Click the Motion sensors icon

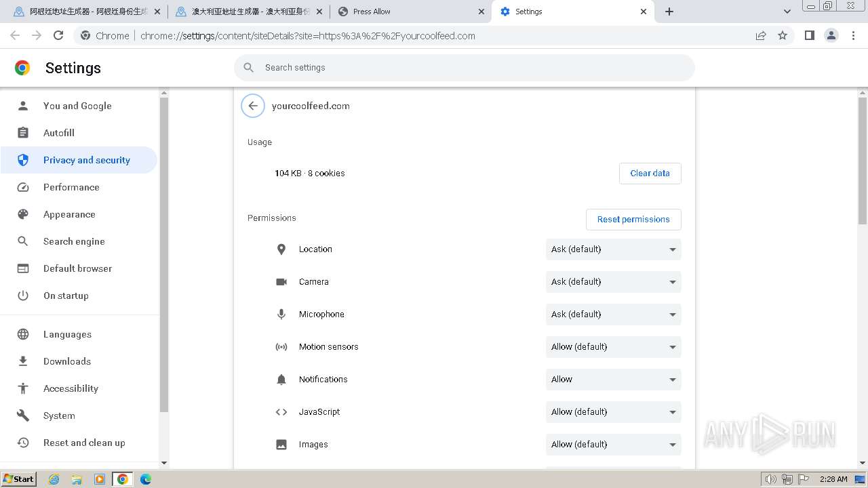point(281,347)
